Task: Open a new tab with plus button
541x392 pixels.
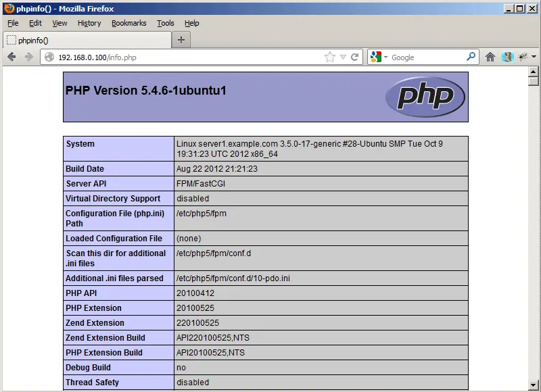Action: tap(181, 40)
